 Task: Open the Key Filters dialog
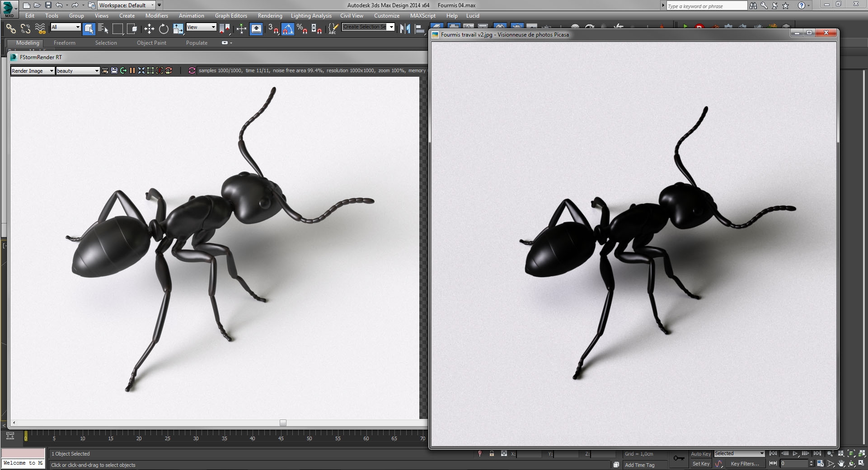(745, 464)
